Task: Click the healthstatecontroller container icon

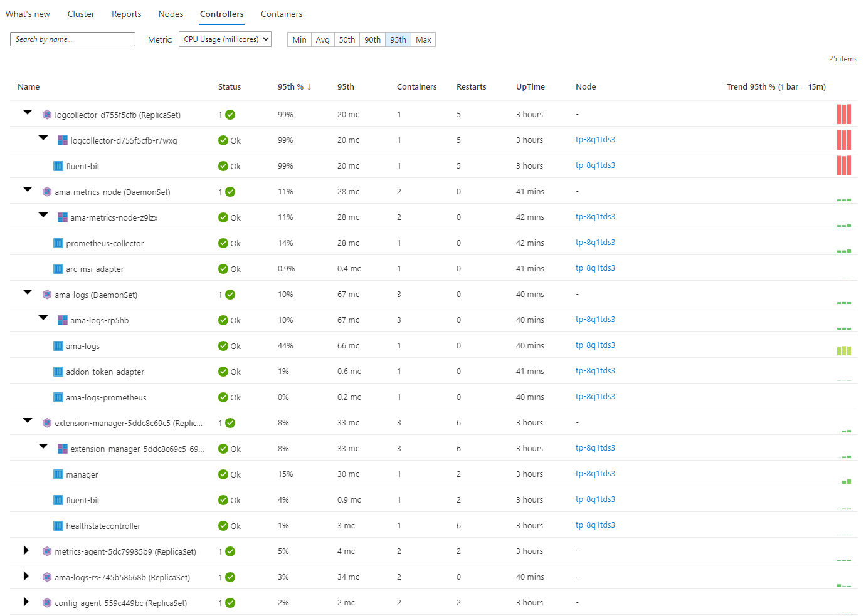Action: tap(58, 526)
